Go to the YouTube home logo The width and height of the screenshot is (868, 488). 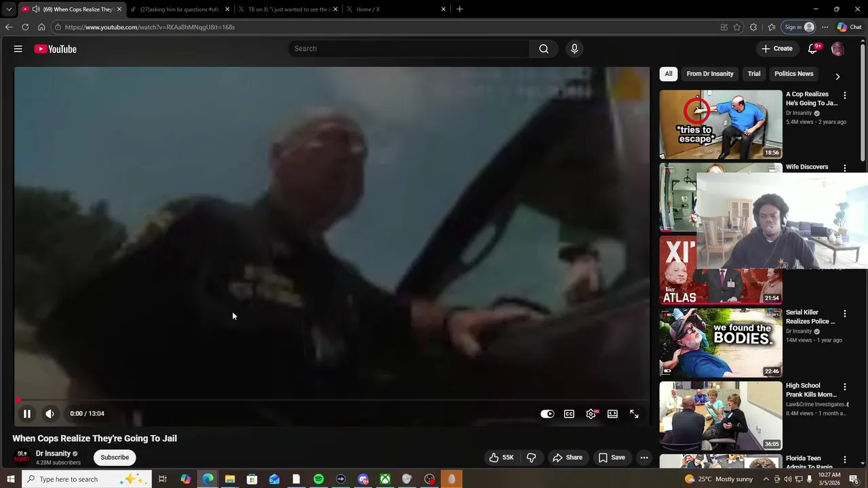tap(56, 49)
